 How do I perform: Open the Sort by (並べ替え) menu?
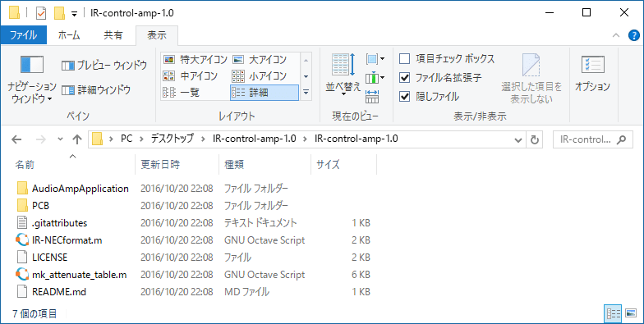[343, 75]
